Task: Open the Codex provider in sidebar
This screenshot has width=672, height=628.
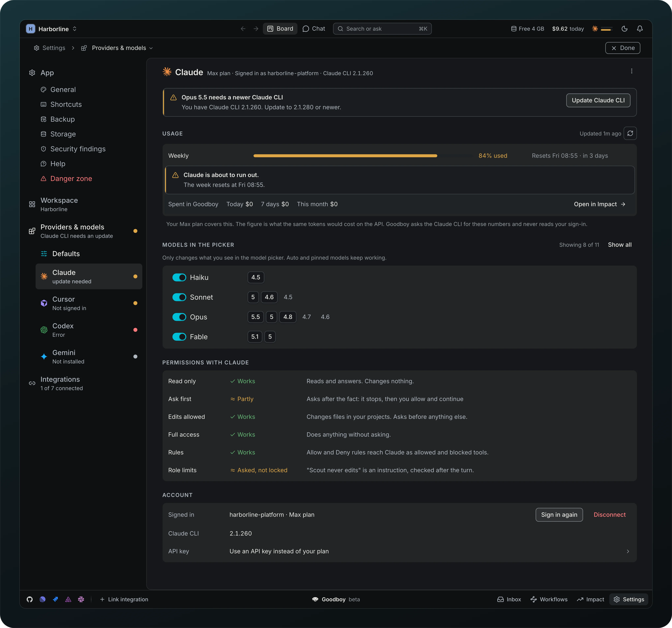Action: point(89,330)
